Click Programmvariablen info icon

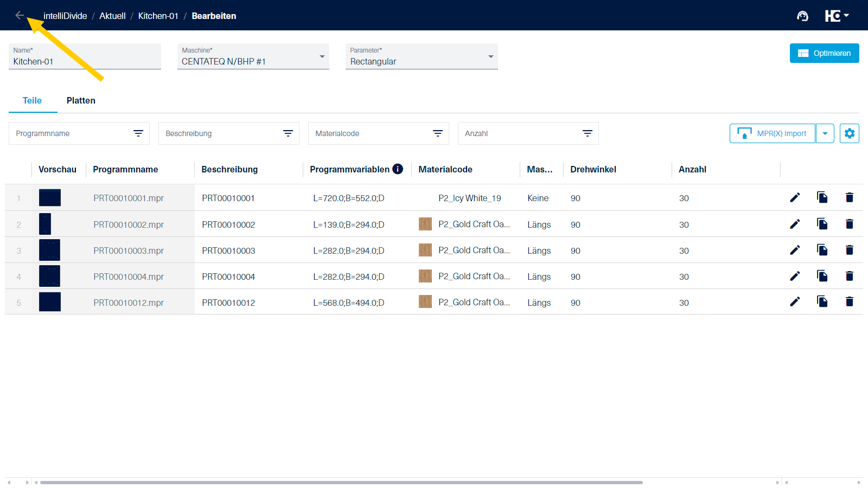click(398, 169)
